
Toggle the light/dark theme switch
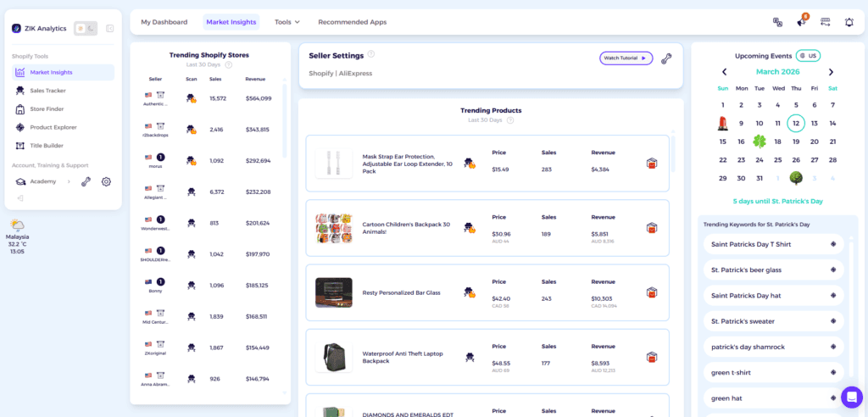tap(86, 29)
